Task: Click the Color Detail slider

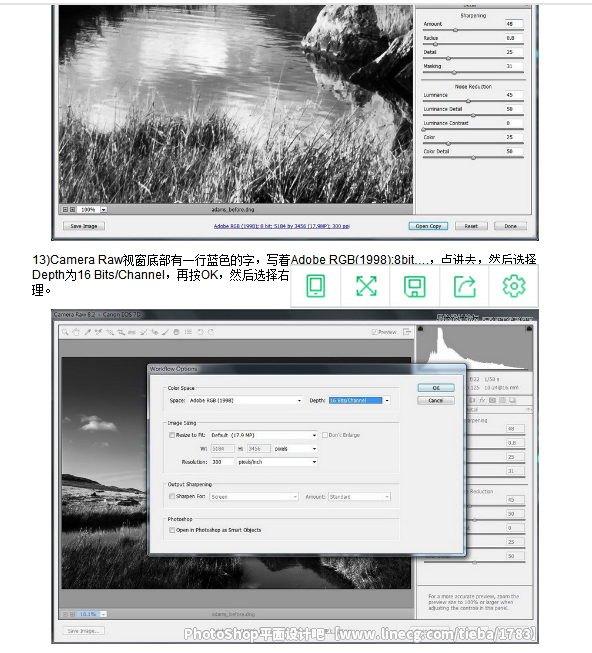Action: click(473, 158)
